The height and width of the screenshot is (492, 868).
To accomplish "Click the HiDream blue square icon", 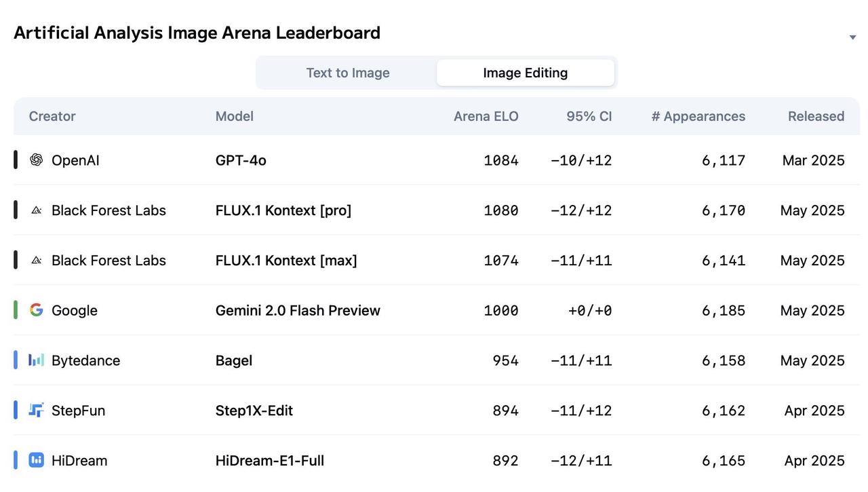I will point(36,460).
